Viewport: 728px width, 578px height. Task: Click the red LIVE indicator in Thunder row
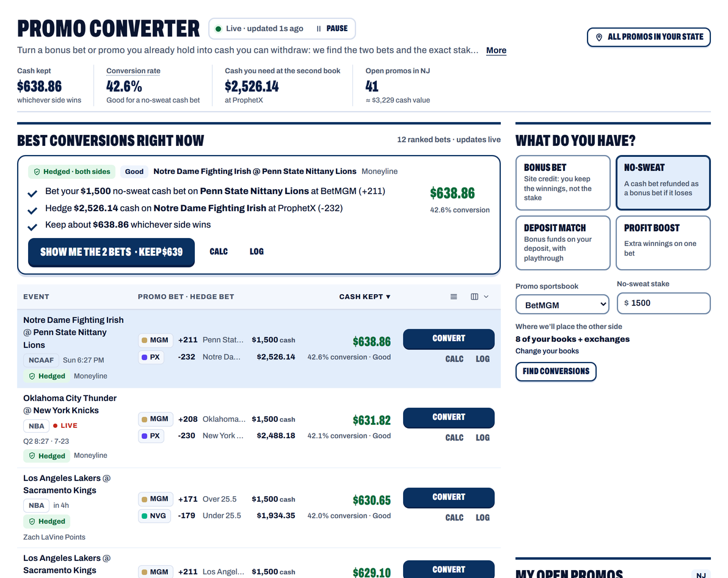pyautogui.click(x=65, y=425)
